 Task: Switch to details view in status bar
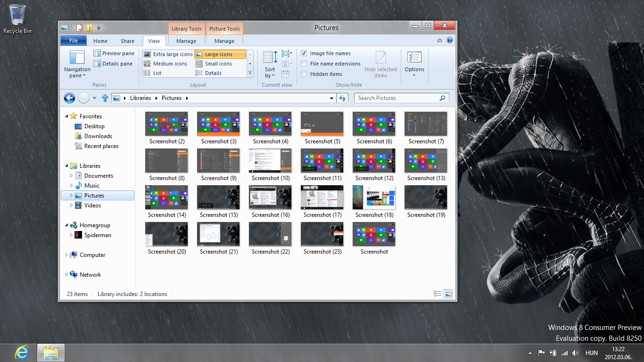coord(438,294)
